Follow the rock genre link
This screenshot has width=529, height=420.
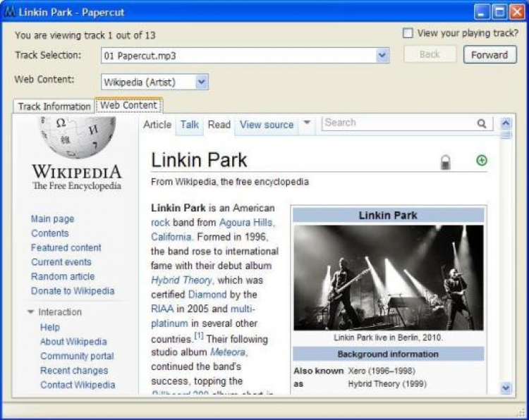pyautogui.click(x=160, y=223)
